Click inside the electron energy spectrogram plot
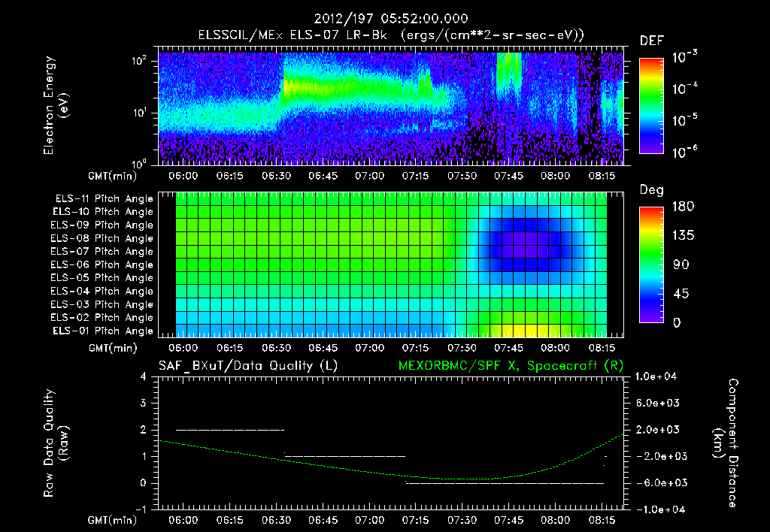 pos(391,105)
